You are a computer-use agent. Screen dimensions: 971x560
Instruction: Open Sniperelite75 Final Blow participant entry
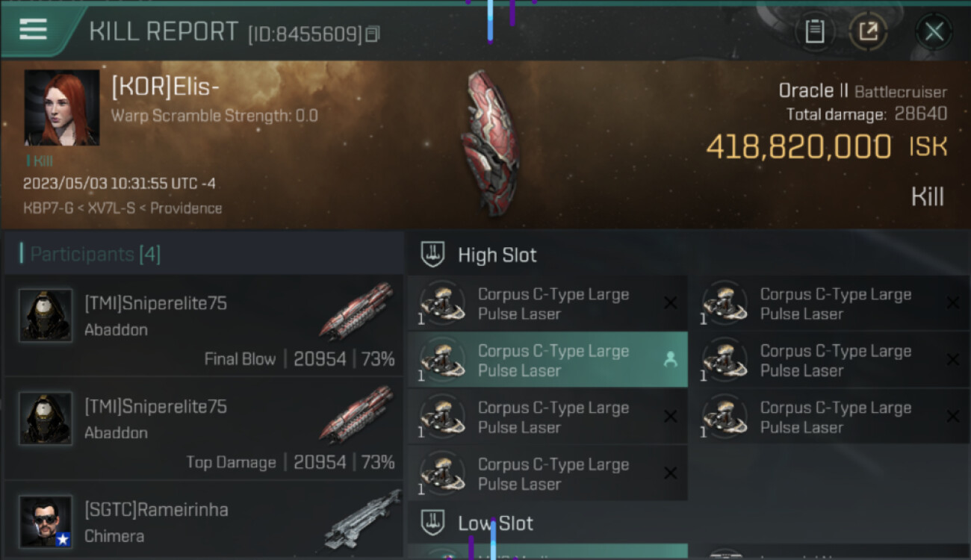(204, 326)
